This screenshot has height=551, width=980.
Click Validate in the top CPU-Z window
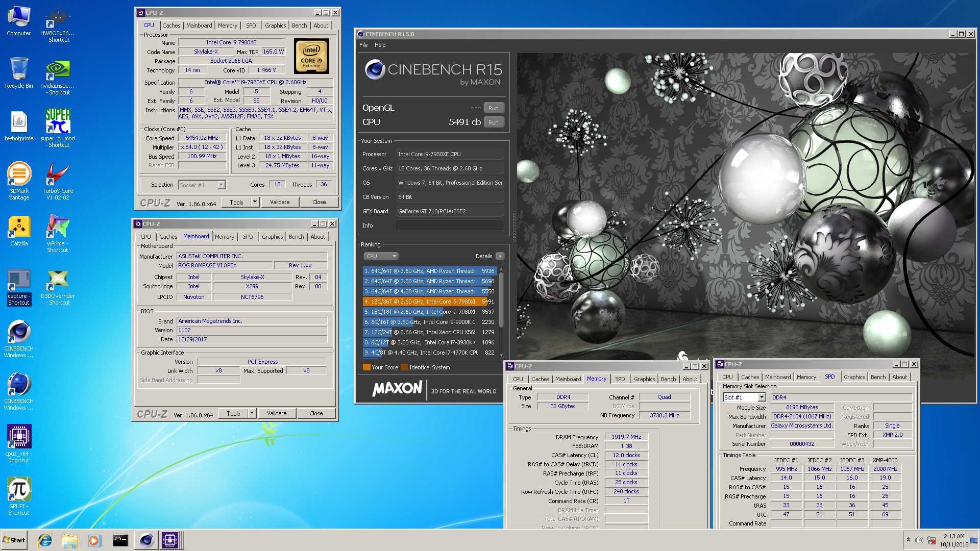point(280,202)
